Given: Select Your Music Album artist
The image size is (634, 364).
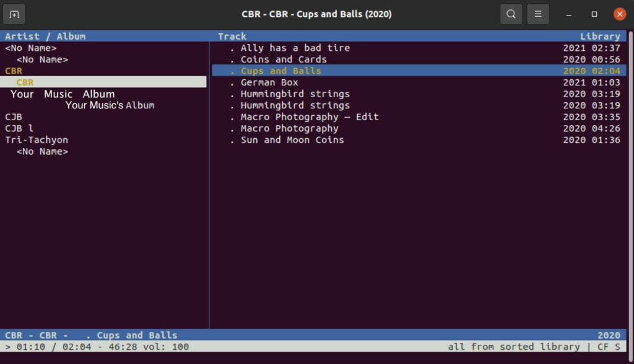Looking at the screenshot, I should click(63, 94).
